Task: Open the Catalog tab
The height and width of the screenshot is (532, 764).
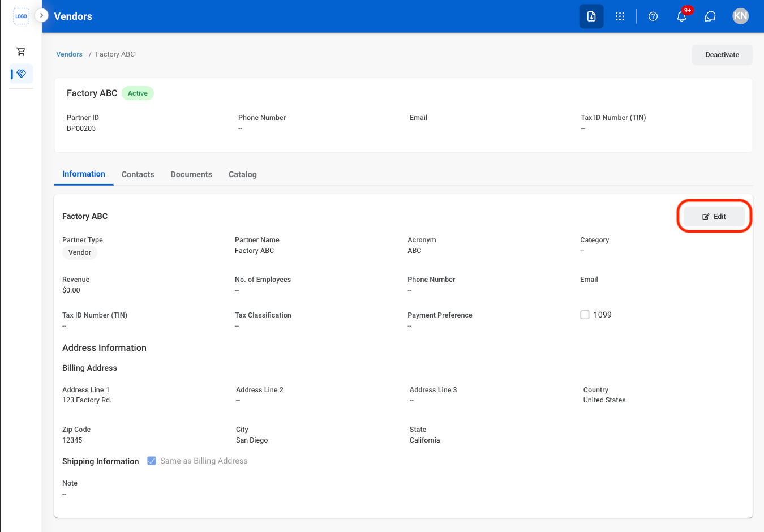Action: pos(243,174)
